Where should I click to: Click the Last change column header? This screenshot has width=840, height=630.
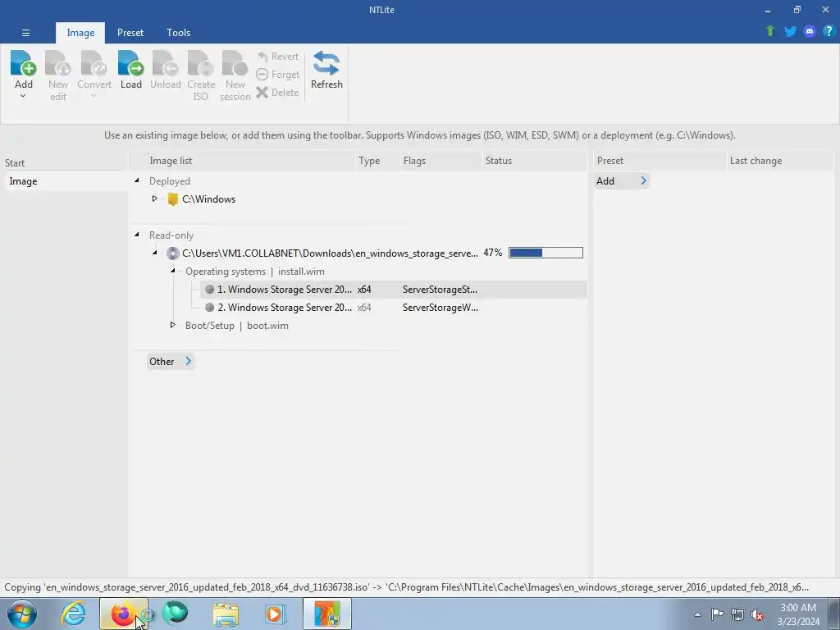780,161
